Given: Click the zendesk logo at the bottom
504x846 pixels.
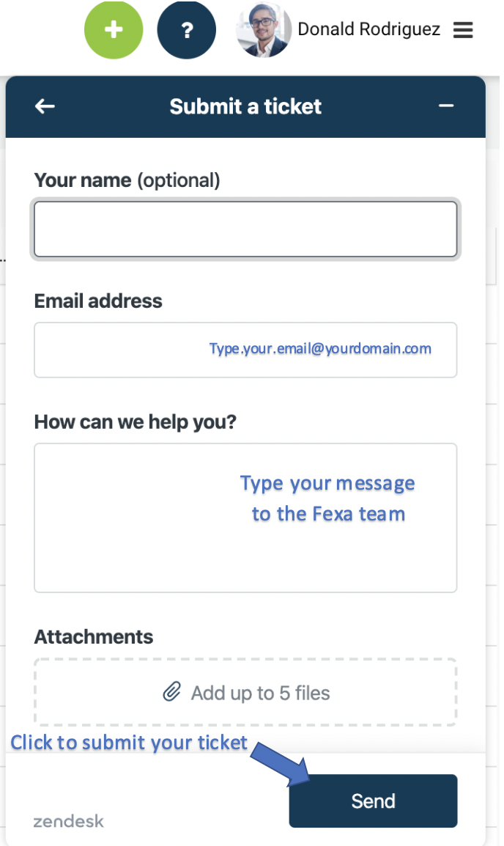Looking at the screenshot, I should click(68, 821).
